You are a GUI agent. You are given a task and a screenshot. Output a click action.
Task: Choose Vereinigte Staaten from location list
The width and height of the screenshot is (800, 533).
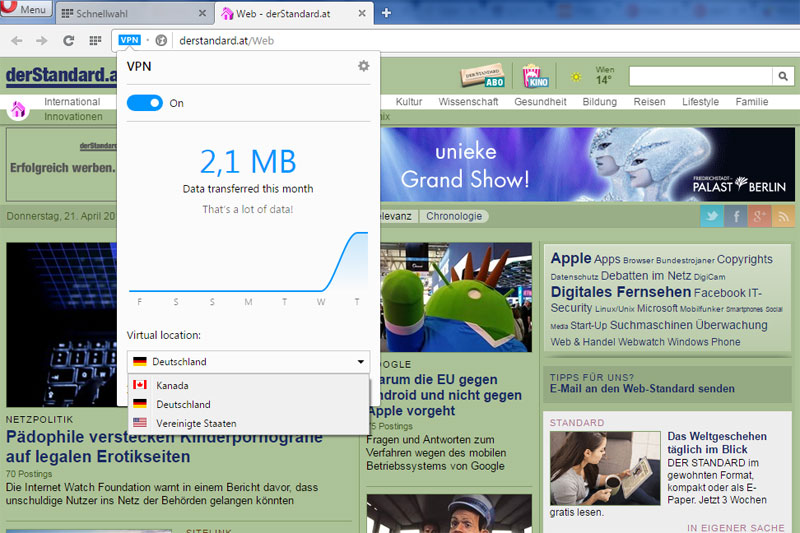pyautogui.click(x=248, y=423)
